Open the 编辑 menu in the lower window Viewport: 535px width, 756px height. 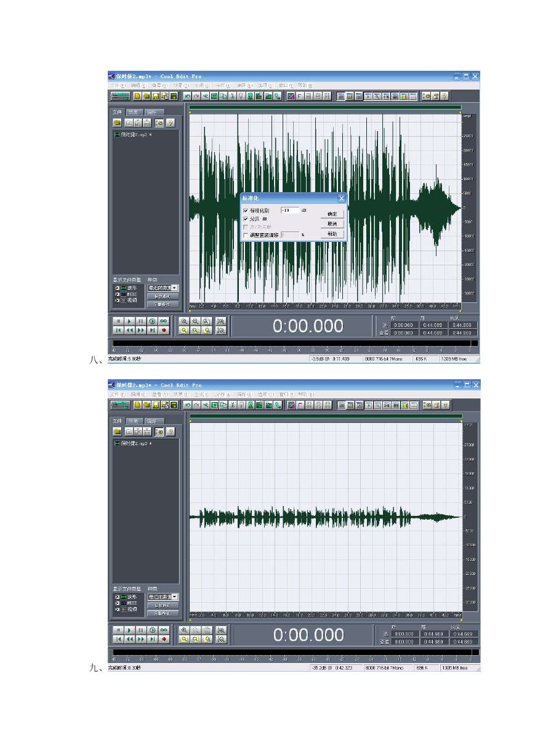[x=139, y=395]
